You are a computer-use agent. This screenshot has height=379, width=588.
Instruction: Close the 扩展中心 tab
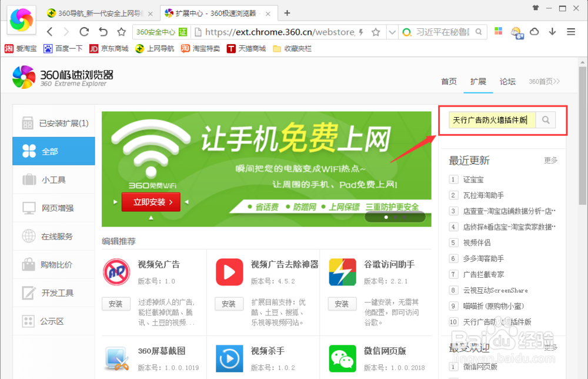(268, 14)
